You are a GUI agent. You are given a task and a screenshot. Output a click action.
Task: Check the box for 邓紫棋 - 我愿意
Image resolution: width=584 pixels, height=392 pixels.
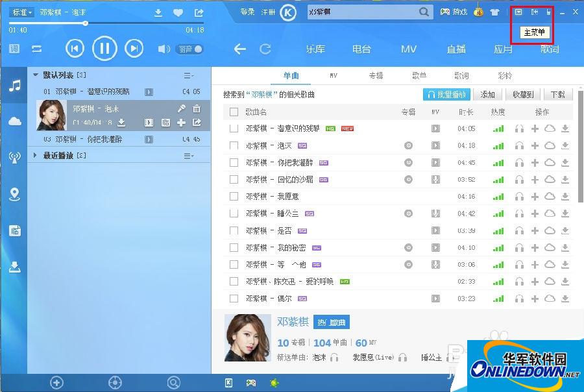(234, 196)
